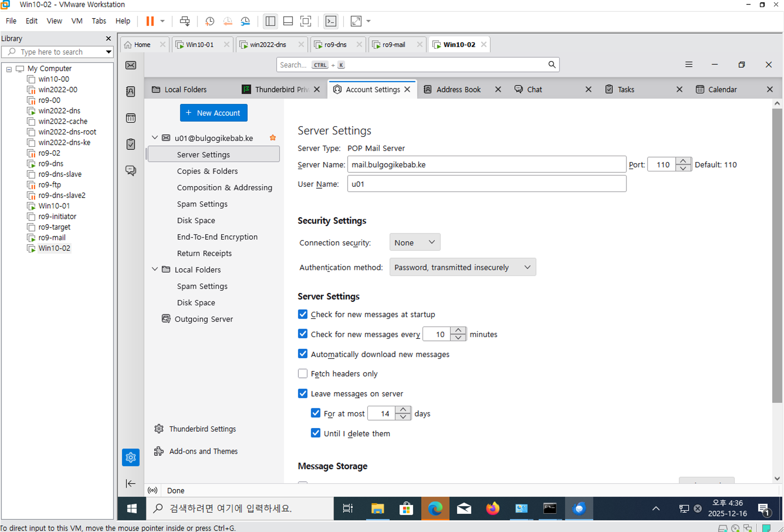The width and height of the screenshot is (784, 532).
Task: Open Authentication method dropdown
Action: (x=462, y=267)
